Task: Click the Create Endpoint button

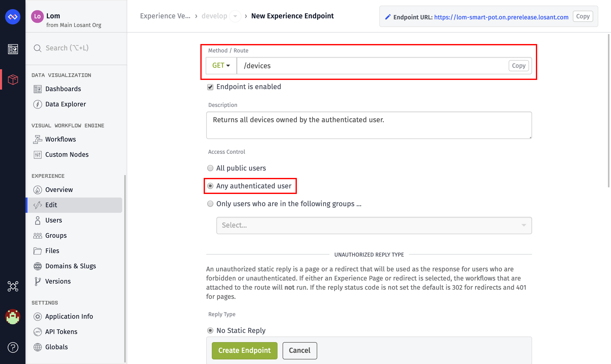Action: click(244, 351)
